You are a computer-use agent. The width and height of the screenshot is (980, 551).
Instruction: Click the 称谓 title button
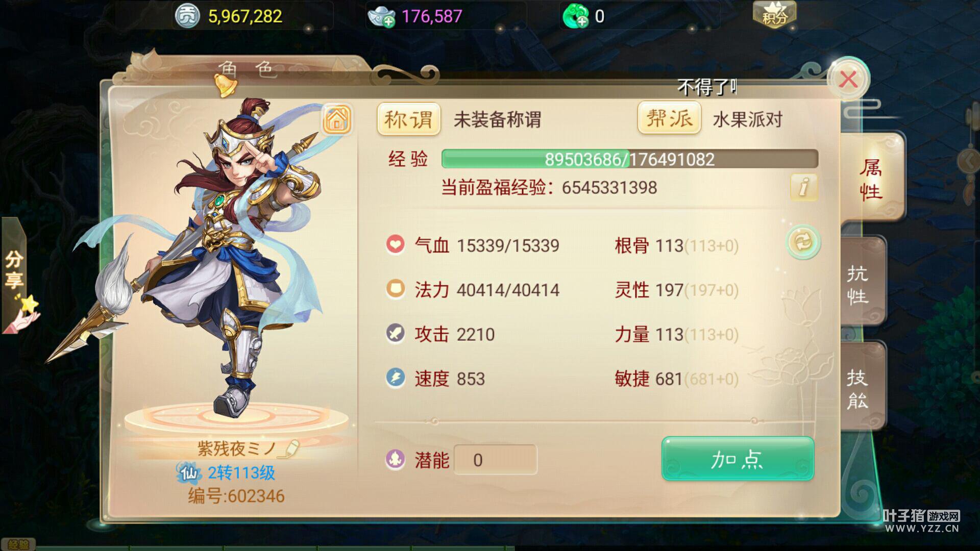[x=408, y=119]
